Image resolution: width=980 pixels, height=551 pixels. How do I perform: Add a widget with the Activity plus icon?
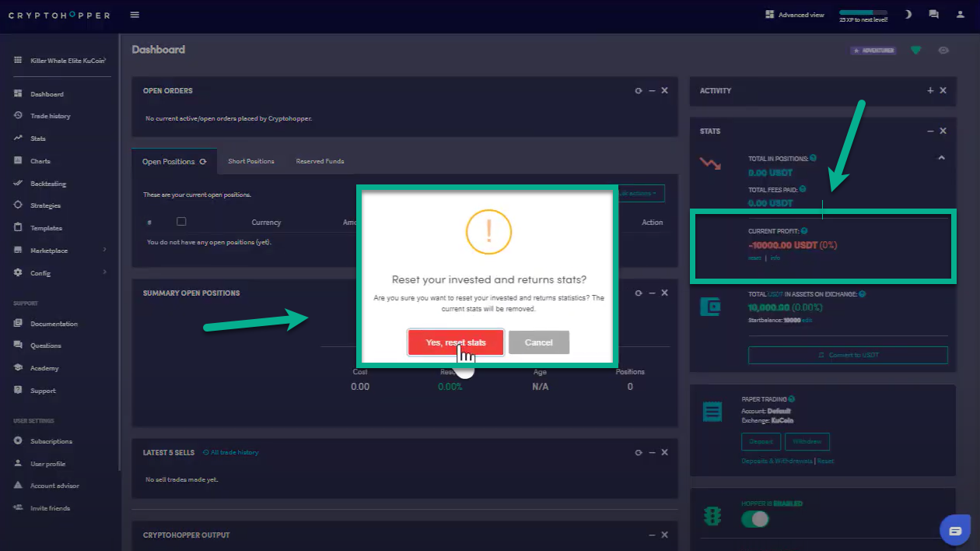pyautogui.click(x=930, y=90)
